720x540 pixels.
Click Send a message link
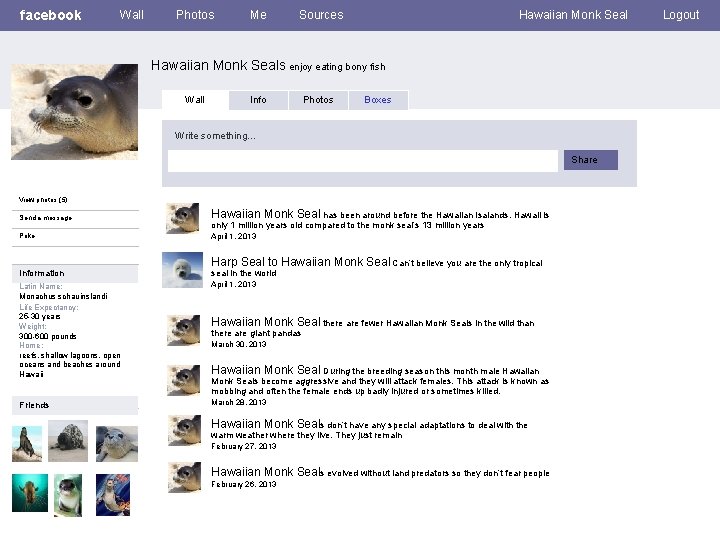45,218
